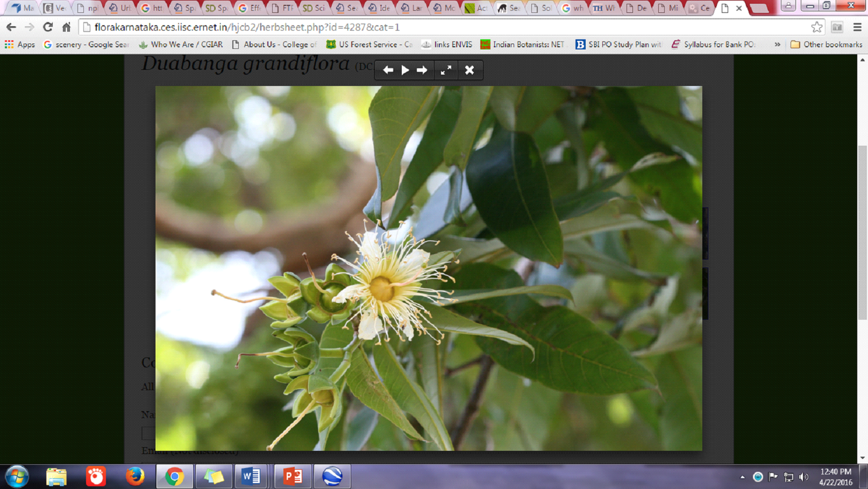Viewport: 868px width, 489px height.
Task: Go to previous image in lightbox
Action: click(x=388, y=70)
